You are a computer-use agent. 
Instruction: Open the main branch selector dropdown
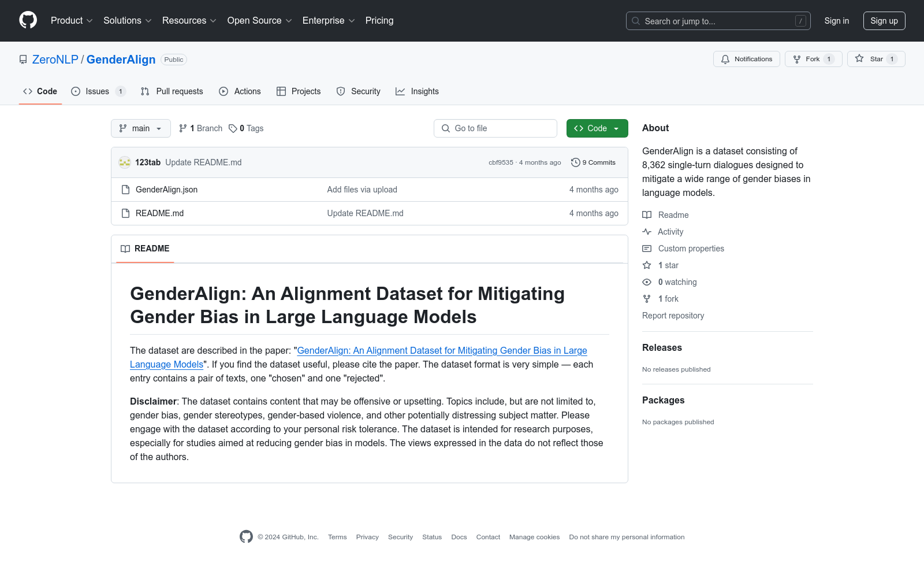click(141, 128)
